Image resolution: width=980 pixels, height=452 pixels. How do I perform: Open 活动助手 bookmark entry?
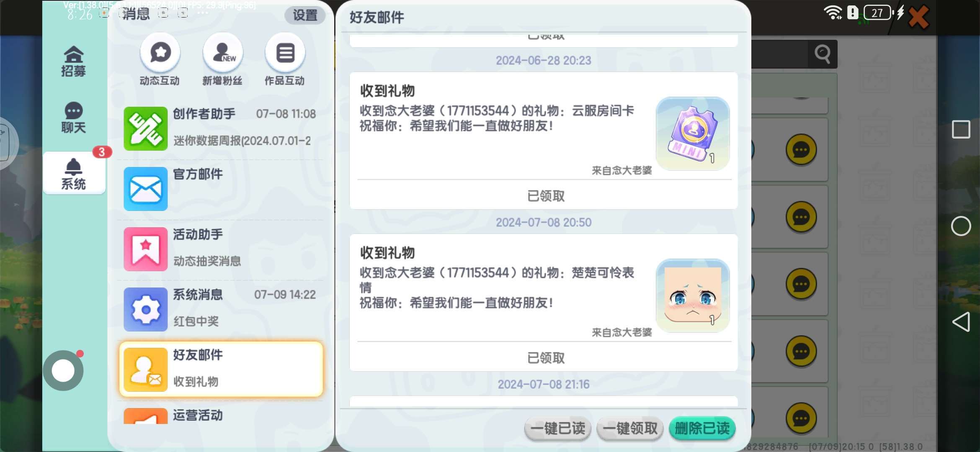(221, 249)
